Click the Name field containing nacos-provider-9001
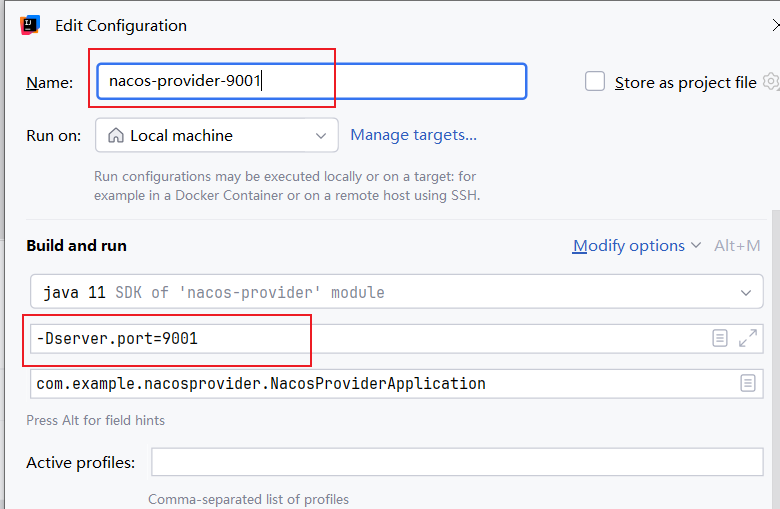780x509 pixels. coord(310,82)
